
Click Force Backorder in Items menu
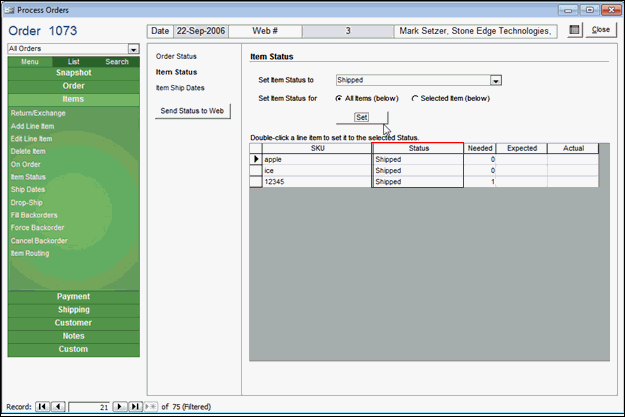[x=39, y=227]
